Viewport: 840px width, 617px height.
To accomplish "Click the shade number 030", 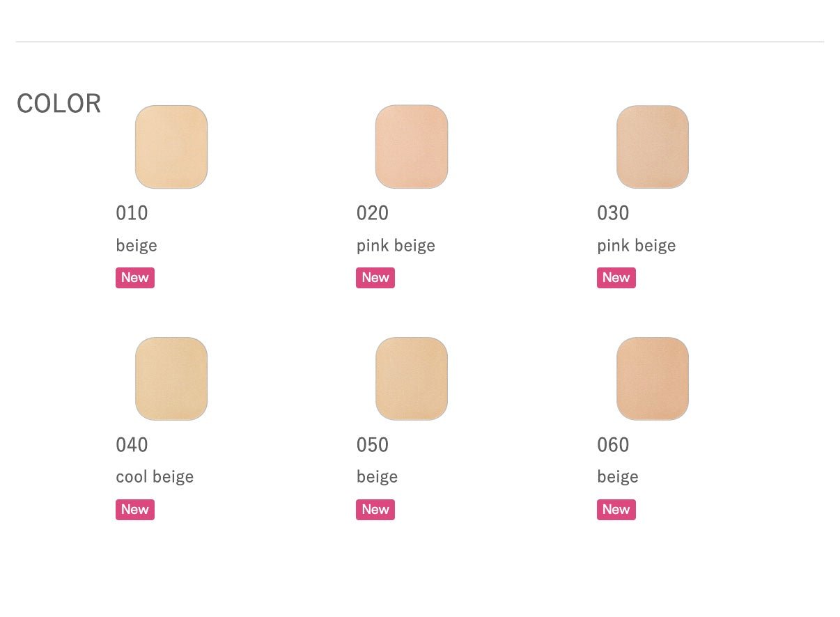I will coord(614,213).
